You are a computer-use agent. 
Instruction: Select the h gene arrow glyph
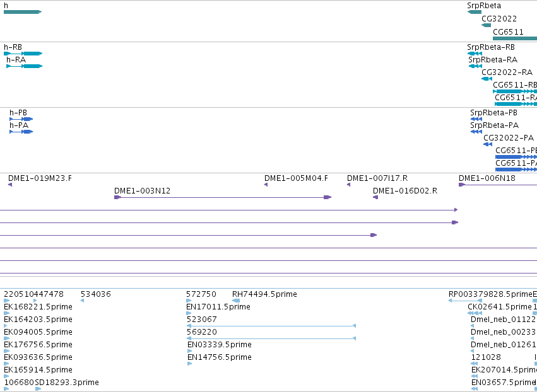point(23,12)
